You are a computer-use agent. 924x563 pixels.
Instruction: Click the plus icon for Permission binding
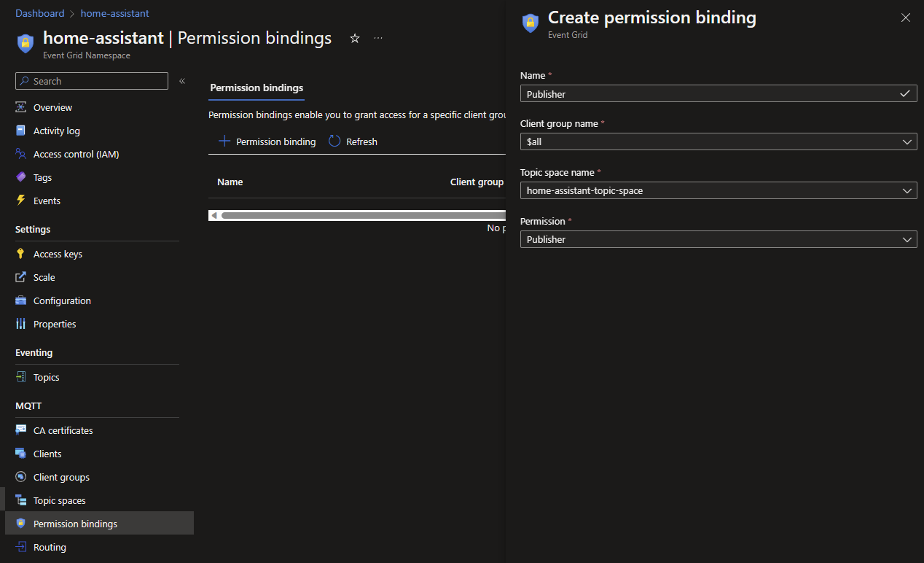point(224,141)
